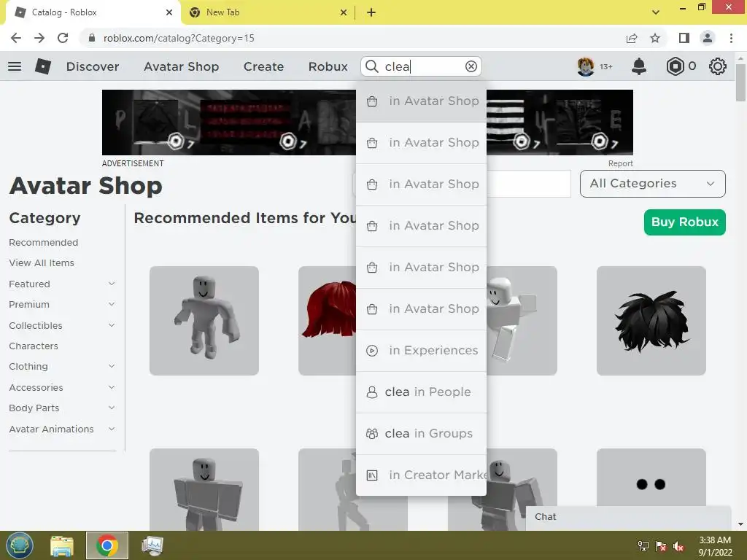Select the in Experiences search suggestion
This screenshot has height=560, width=747.
point(421,351)
